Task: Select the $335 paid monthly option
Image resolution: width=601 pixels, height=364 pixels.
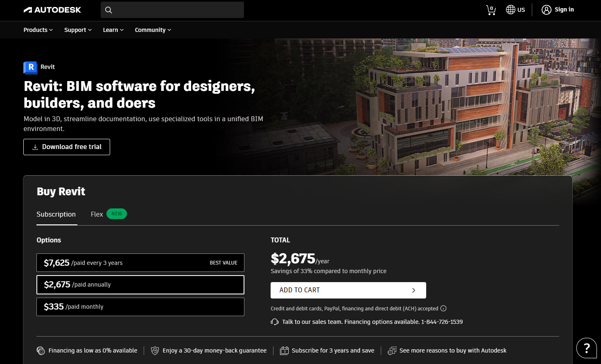Action: (140, 307)
